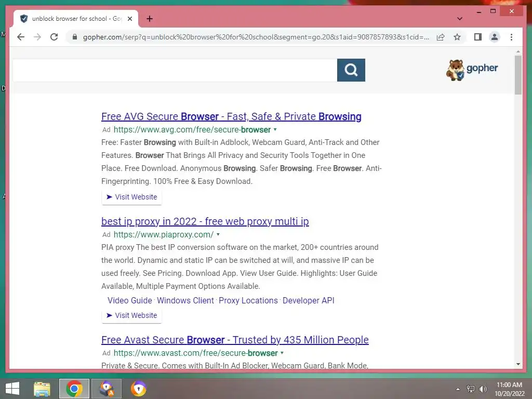The width and height of the screenshot is (532, 399).
Task: Go back to the previous page
Action: [21, 37]
